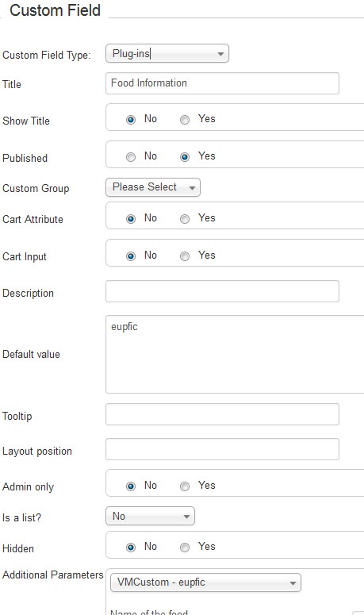Set Show Title to Yes

(185, 120)
